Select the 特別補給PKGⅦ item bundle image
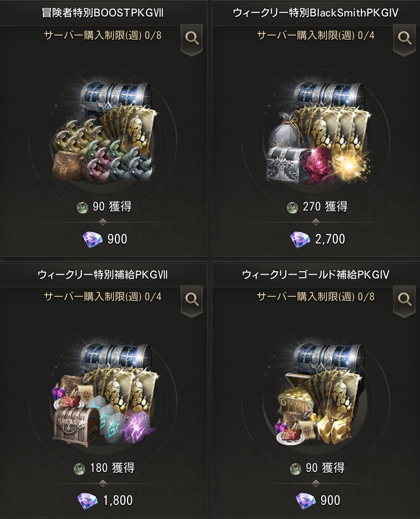This screenshot has width=420, height=519. point(103,394)
